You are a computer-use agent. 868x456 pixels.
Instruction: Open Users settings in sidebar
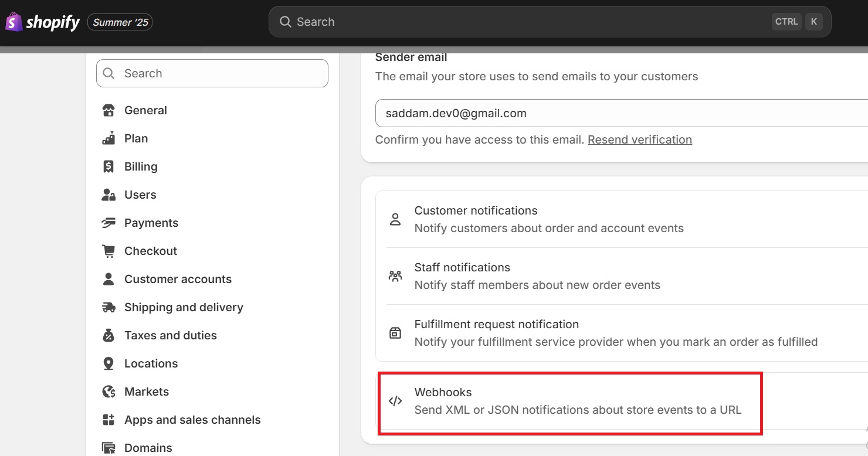140,195
